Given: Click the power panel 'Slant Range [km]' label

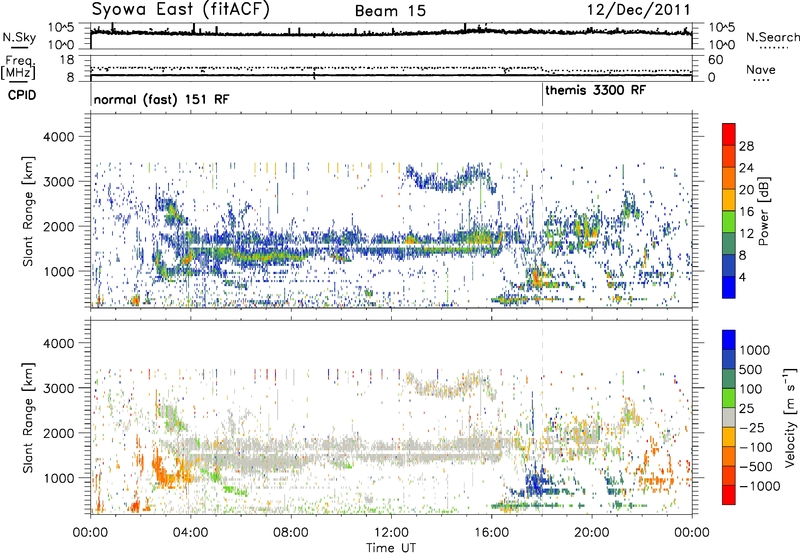Looking at the screenshot, I should coord(28,211).
